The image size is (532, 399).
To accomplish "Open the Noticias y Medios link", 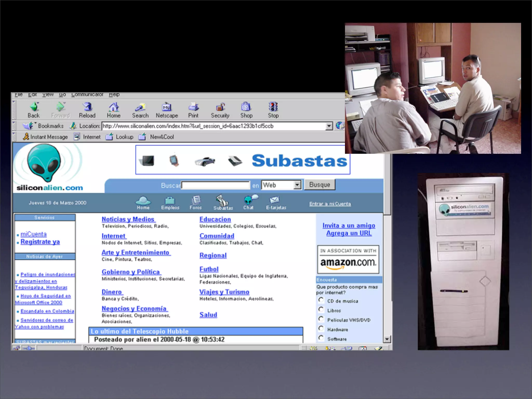I will (x=128, y=219).
